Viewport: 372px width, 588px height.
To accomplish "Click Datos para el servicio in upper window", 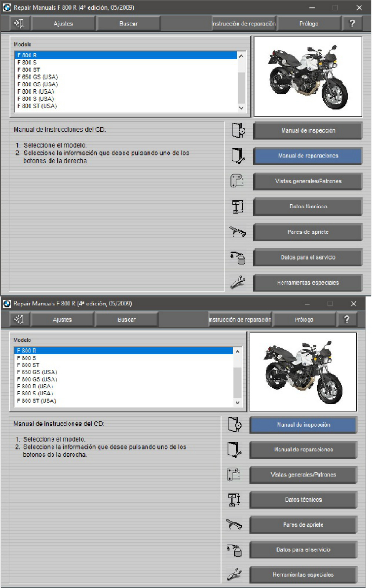I will 308,257.
